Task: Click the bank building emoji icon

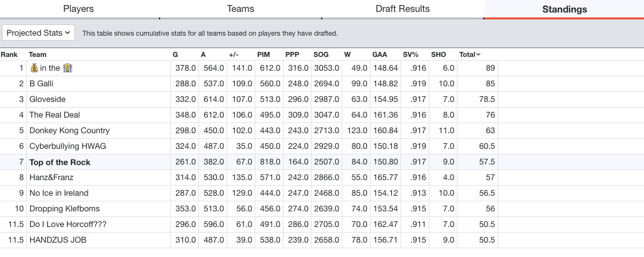Action: click(x=68, y=68)
